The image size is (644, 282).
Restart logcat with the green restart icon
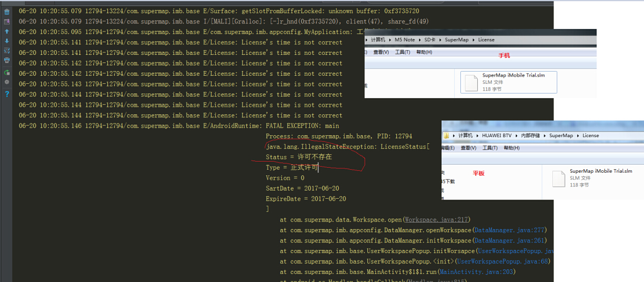(x=7, y=72)
